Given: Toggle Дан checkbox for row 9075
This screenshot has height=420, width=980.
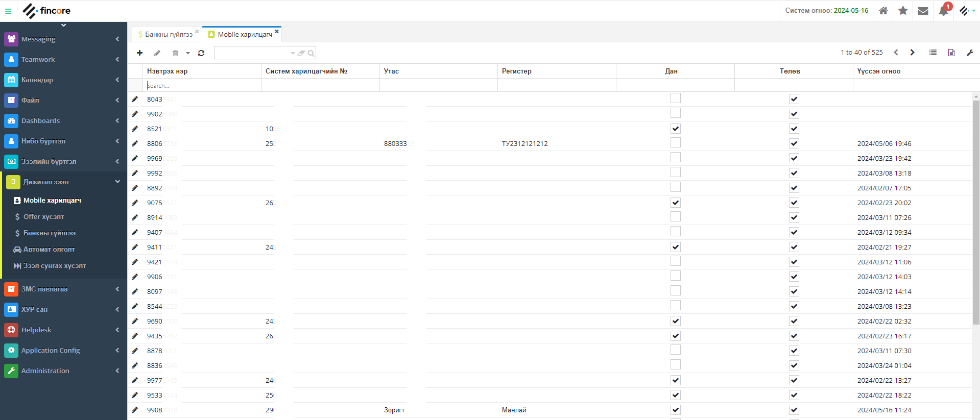Looking at the screenshot, I should (x=676, y=203).
